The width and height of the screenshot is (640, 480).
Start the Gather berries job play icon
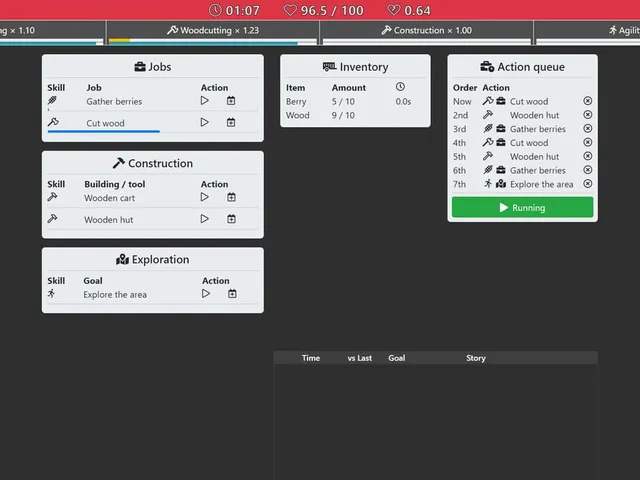point(204,101)
